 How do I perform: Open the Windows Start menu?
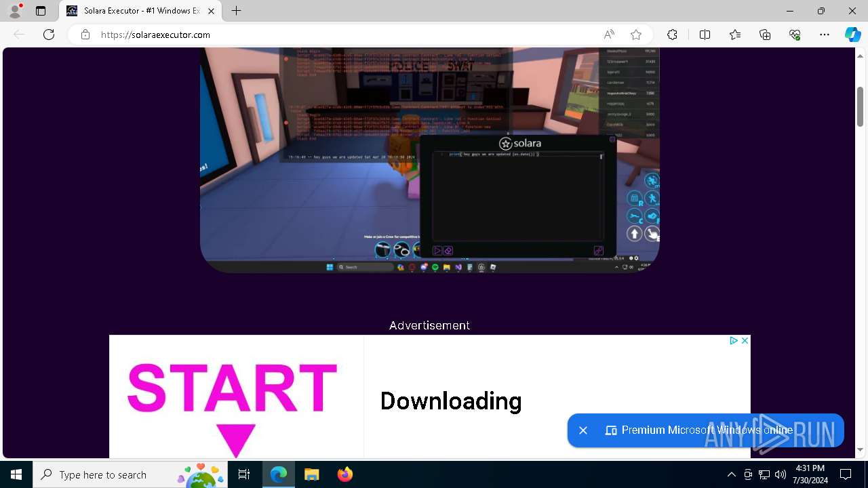coord(16,474)
